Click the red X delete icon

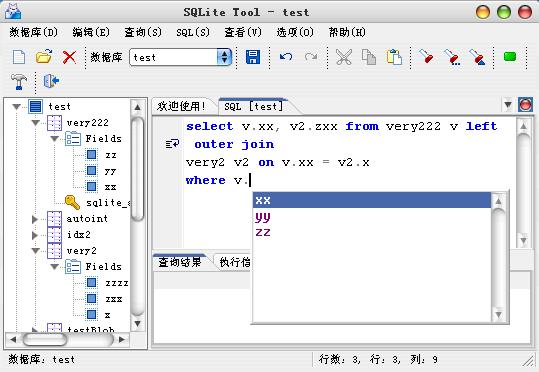pyautogui.click(x=69, y=57)
